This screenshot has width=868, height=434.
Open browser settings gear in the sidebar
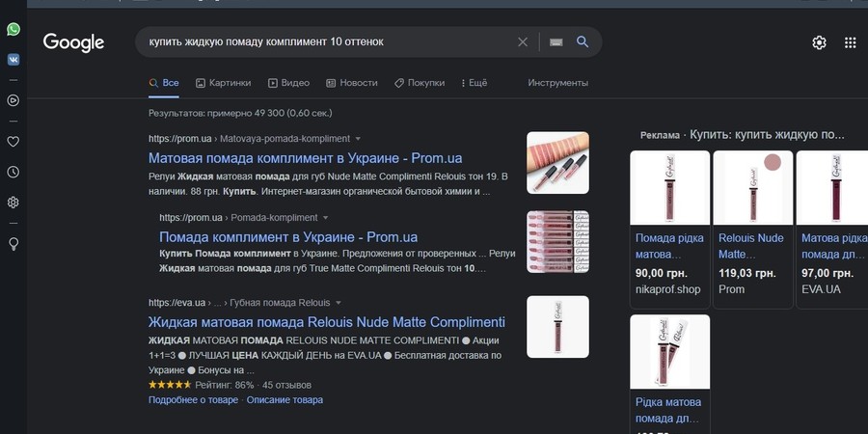coord(14,203)
